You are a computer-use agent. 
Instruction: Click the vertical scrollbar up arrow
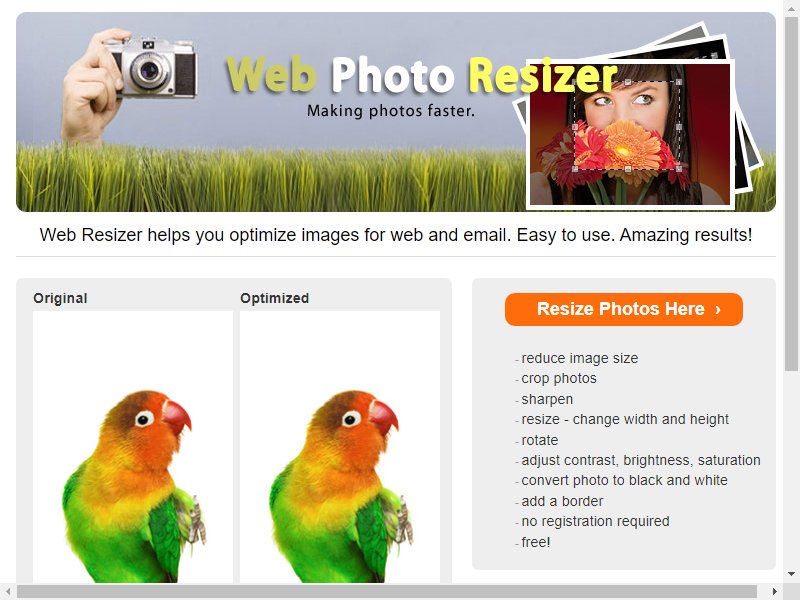click(791, 7)
